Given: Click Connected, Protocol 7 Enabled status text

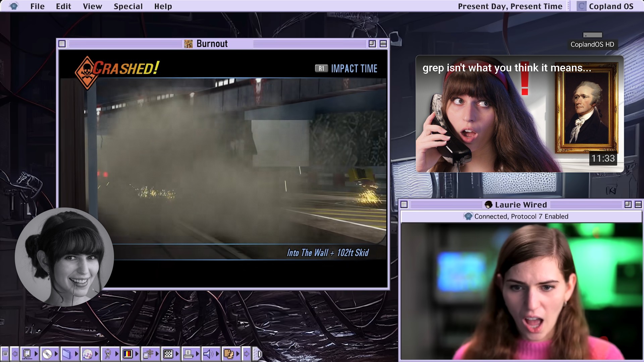Looking at the screenshot, I should coord(521,217).
